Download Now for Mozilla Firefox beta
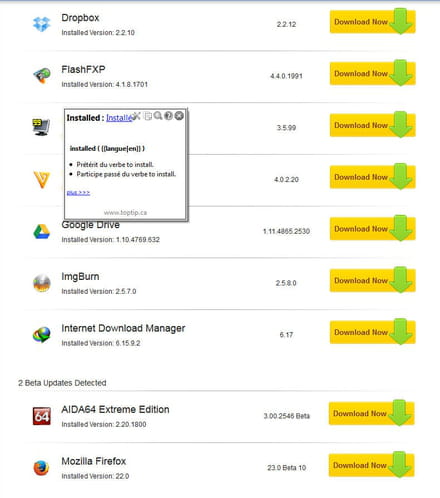The image size is (440, 498). click(x=371, y=465)
